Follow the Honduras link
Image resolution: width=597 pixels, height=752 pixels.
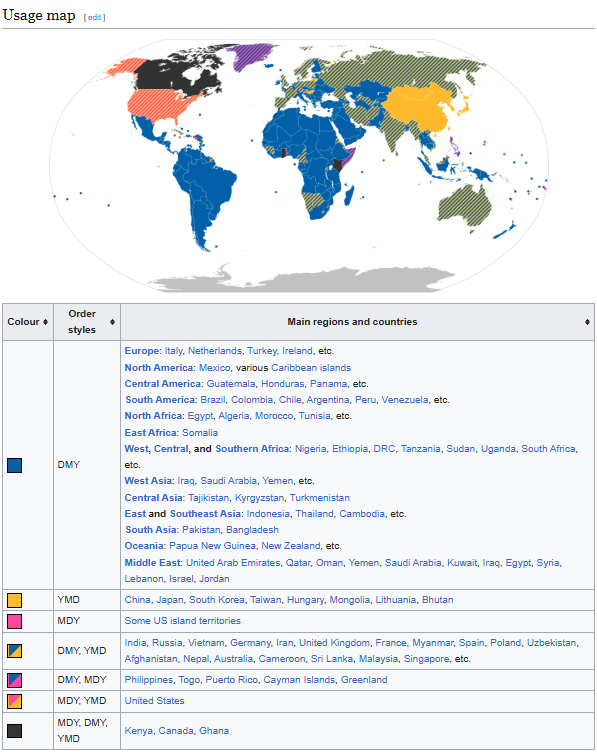(282, 384)
